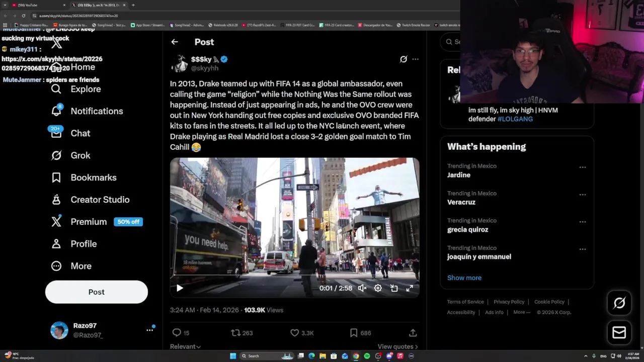Screen dimensions: 644x362
Task: Open Notifications in the sidebar
Action: tap(87, 111)
